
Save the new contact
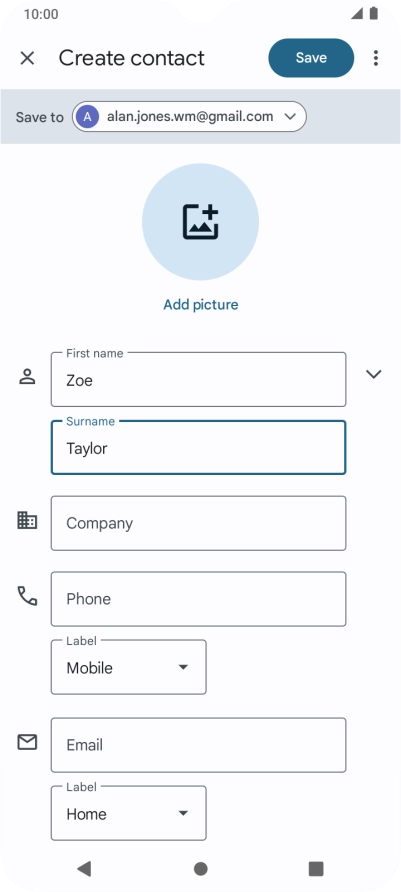click(311, 58)
